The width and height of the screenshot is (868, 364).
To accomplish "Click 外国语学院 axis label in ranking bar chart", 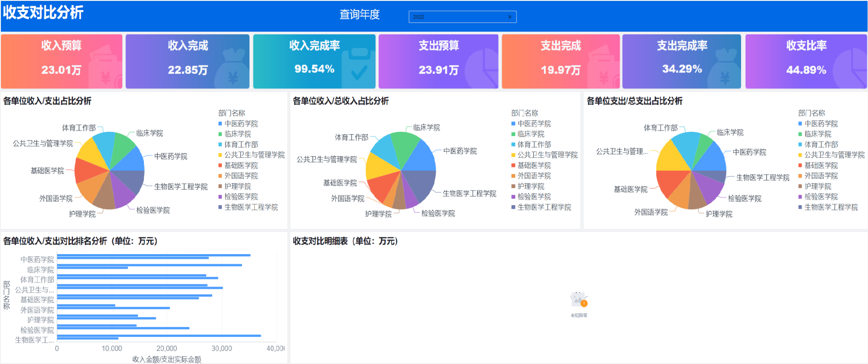I will [37, 310].
